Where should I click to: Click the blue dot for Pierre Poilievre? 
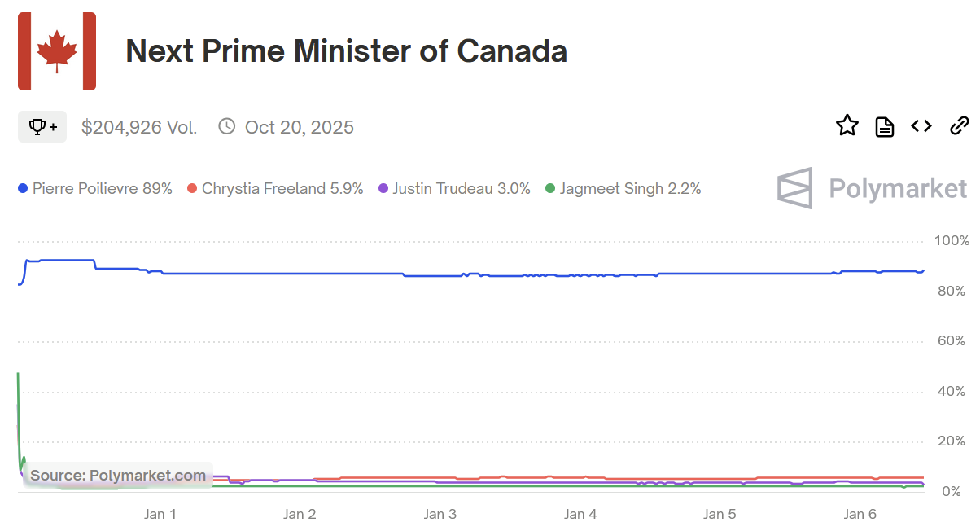click(x=23, y=189)
